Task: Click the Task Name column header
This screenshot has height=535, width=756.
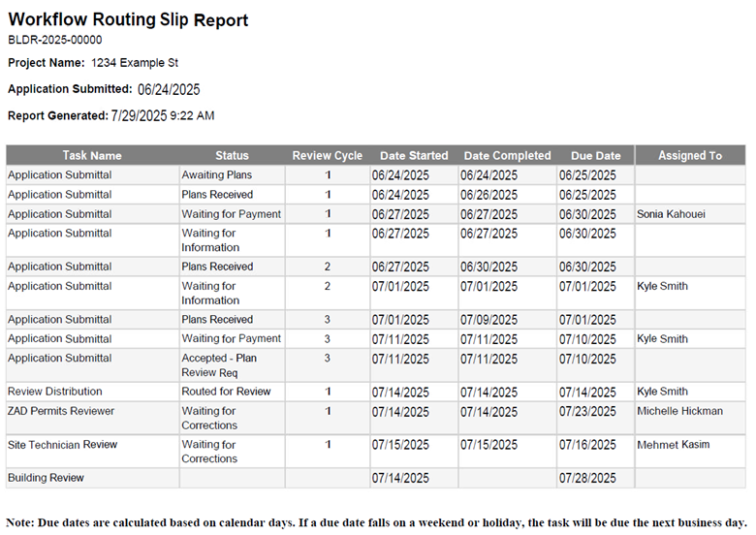Action: (x=92, y=155)
